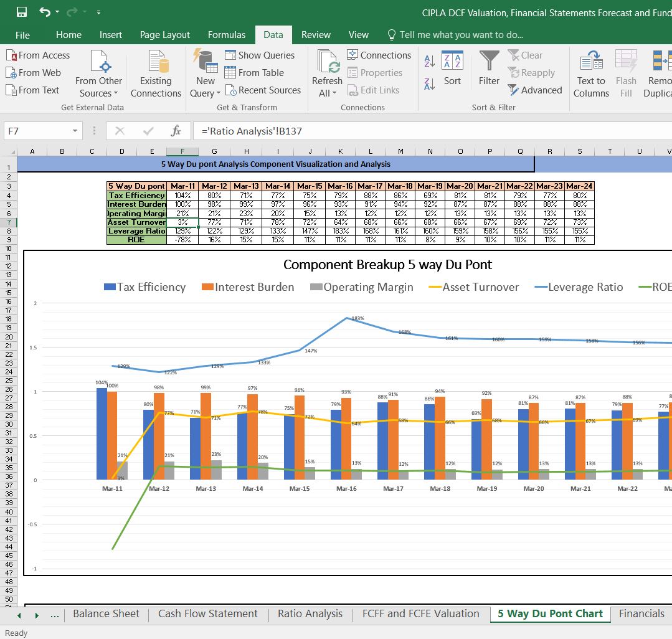Screen dimensions: 672x639
Task: Click chart title Component Breakup 5 way Du Pont
Action: [387, 265]
